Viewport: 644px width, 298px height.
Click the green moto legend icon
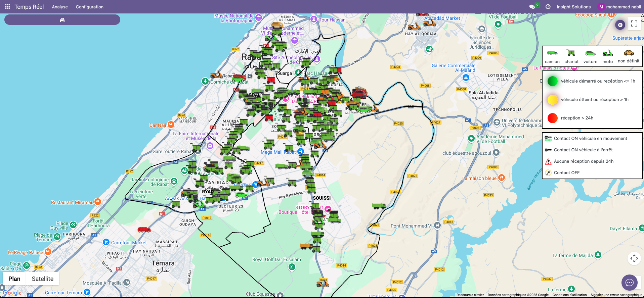tap(607, 53)
